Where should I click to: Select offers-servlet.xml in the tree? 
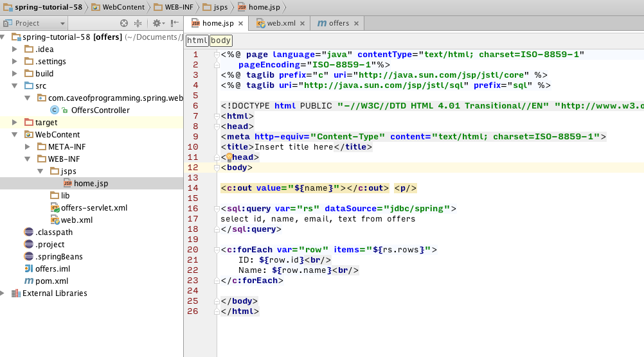[x=94, y=207]
